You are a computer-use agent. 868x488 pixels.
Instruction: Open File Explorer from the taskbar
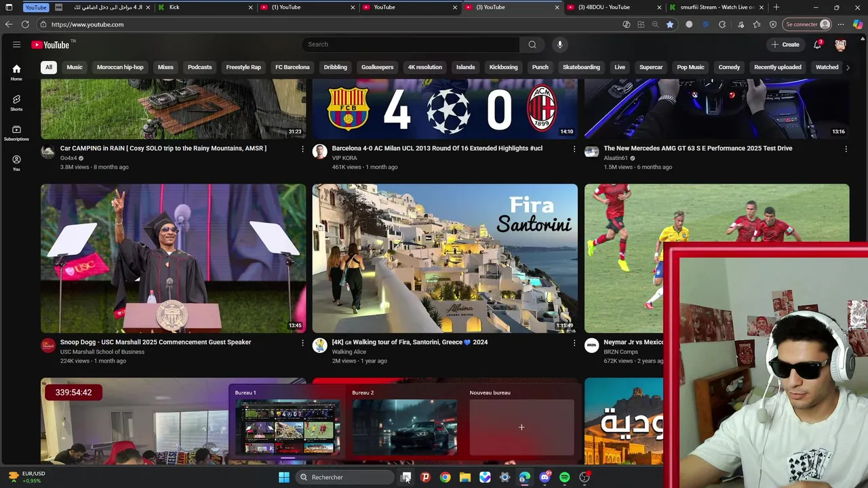465,477
